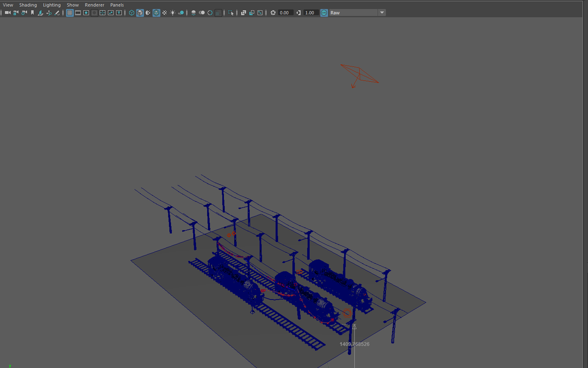Viewport: 588px width, 368px height.
Task: Click the Isolate Select icon
Action: [x=231, y=13]
